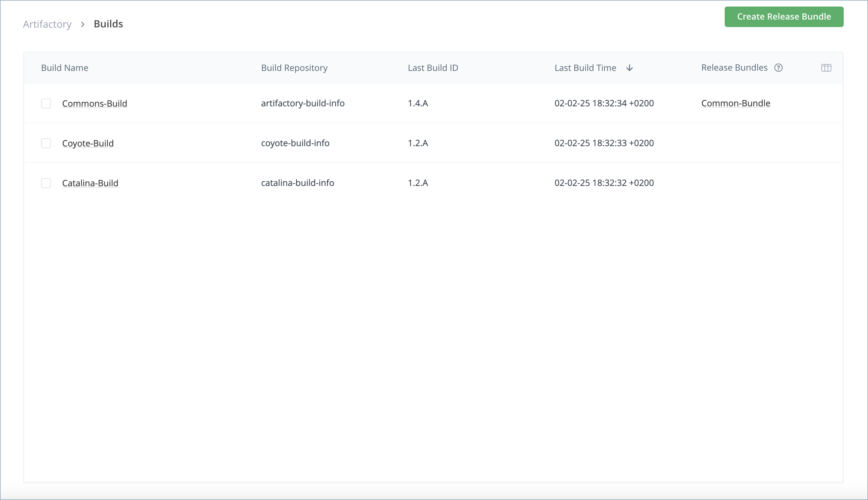
Task: Open the Commons-Build build details
Action: pos(95,103)
